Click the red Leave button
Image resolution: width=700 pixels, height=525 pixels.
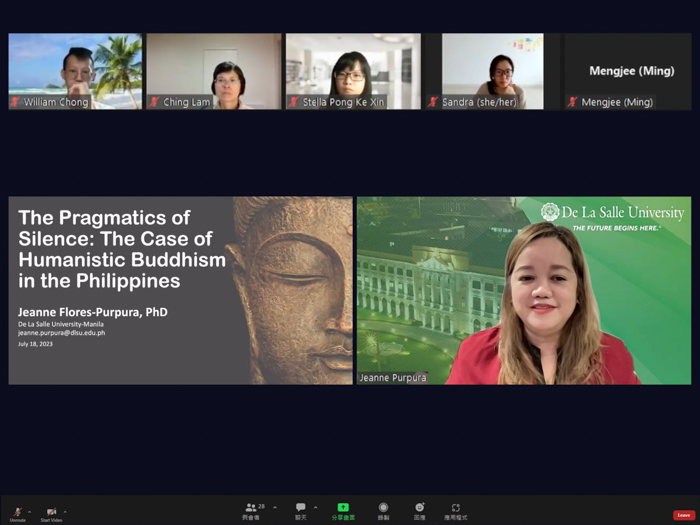(683, 515)
